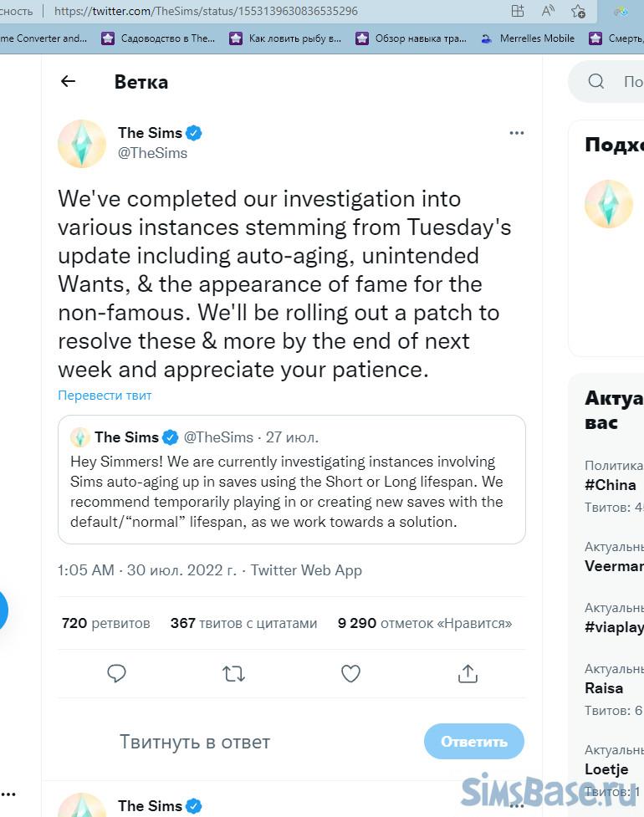Like the tweet with the heart icon
Viewport: 644px width, 817px height.
350,673
